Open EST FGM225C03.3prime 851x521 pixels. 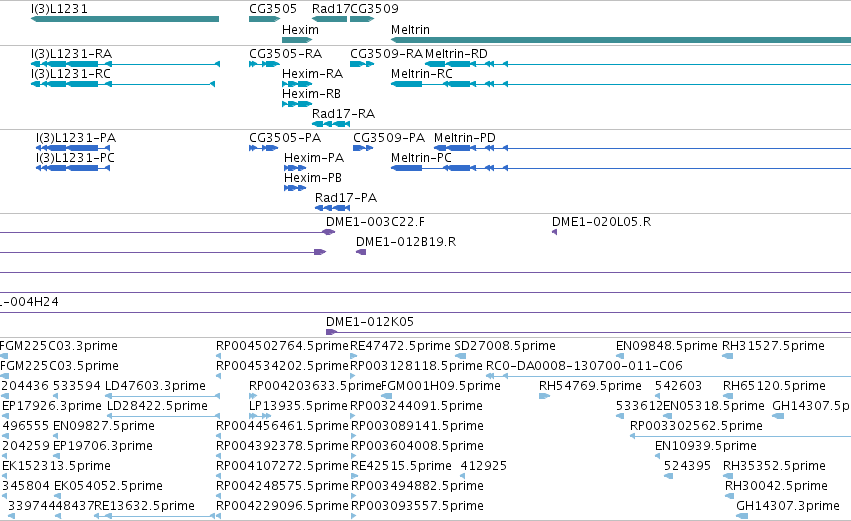tap(59, 346)
